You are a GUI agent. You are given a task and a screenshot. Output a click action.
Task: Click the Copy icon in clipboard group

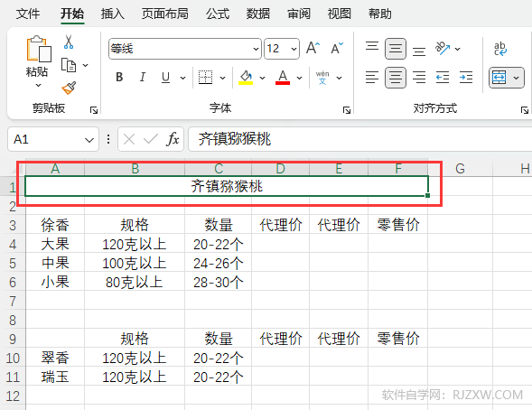(x=69, y=65)
